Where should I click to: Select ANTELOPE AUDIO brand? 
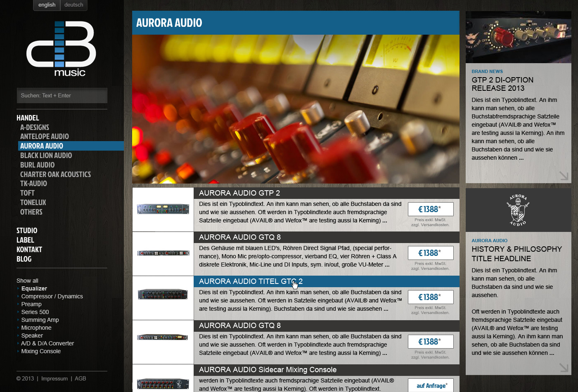click(x=45, y=137)
